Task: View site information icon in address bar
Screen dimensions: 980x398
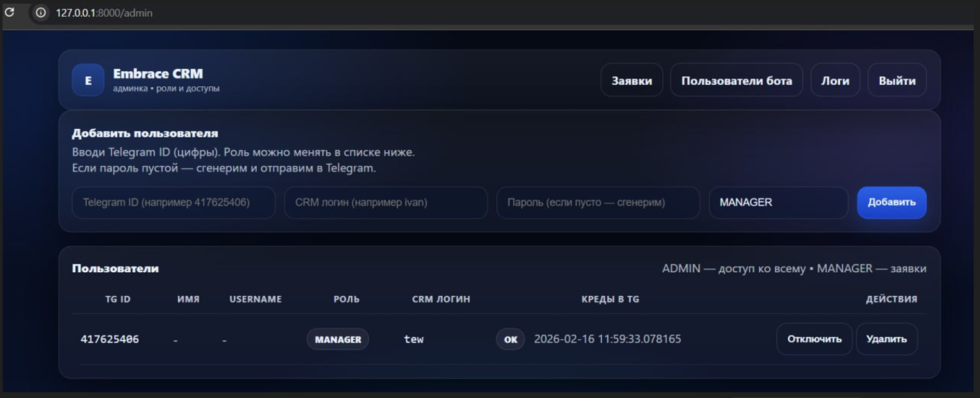Action: (41, 12)
